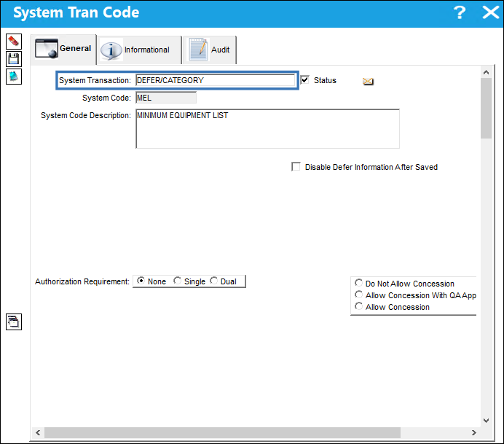Click the System Code Description label
Image resolution: width=504 pixels, height=444 pixels.
86,115
